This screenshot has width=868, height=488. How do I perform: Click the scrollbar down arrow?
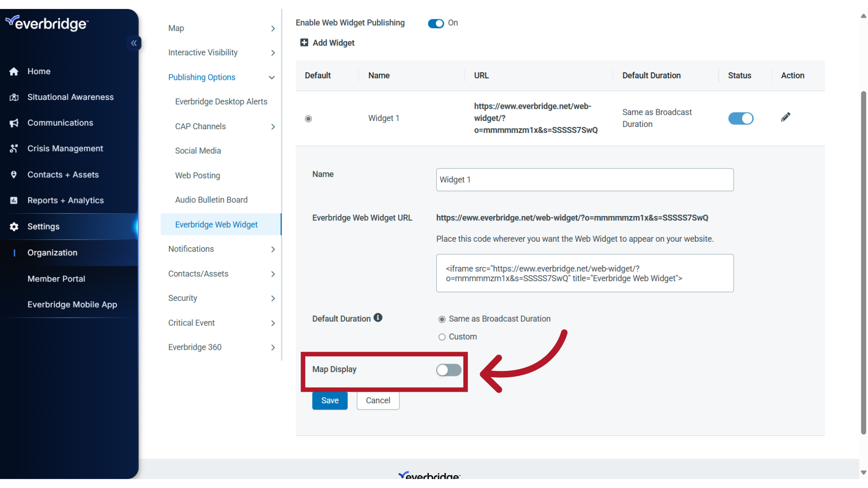[x=863, y=473]
